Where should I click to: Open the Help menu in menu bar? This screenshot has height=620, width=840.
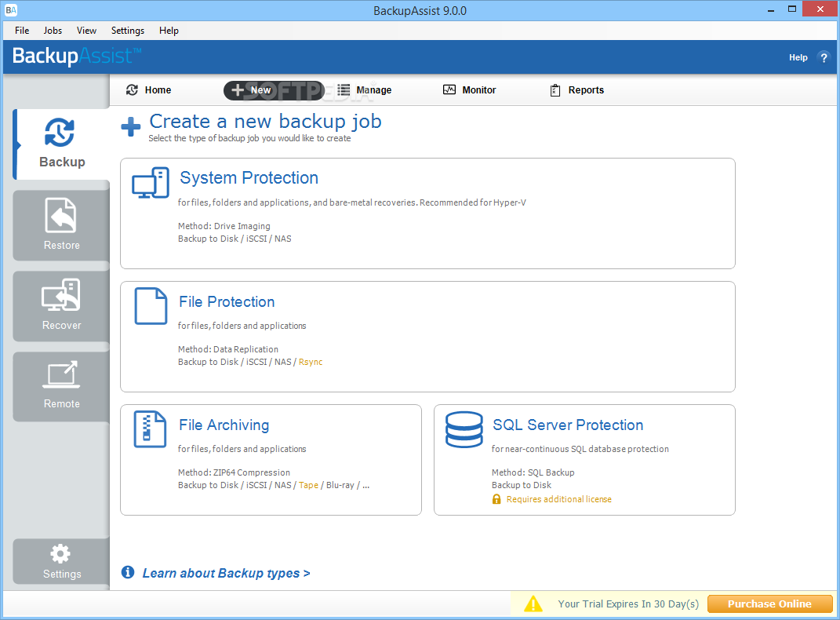[169, 31]
